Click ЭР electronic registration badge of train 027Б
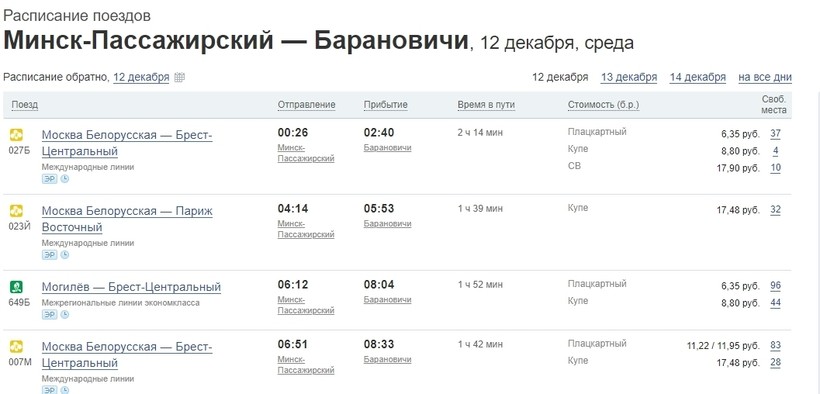This screenshot has width=820, height=394. tap(50, 179)
